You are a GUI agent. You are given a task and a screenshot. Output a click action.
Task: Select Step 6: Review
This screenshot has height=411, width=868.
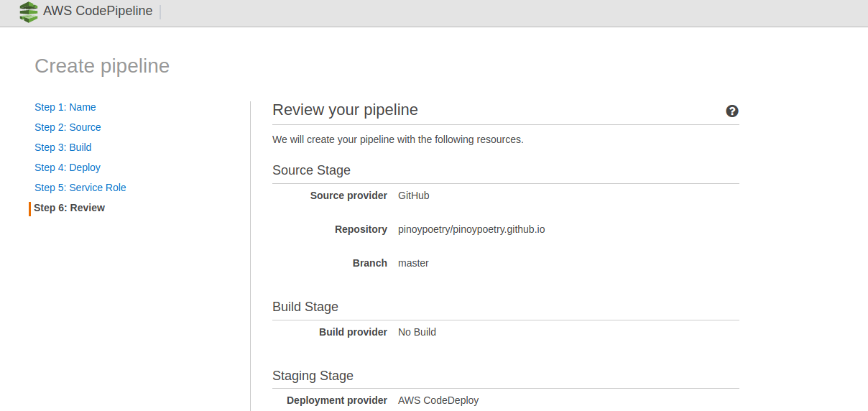click(x=69, y=208)
